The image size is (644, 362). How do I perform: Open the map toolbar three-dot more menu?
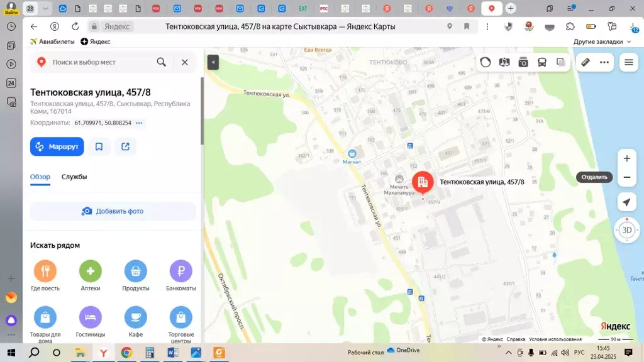pyautogui.click(x=604, y=62)
